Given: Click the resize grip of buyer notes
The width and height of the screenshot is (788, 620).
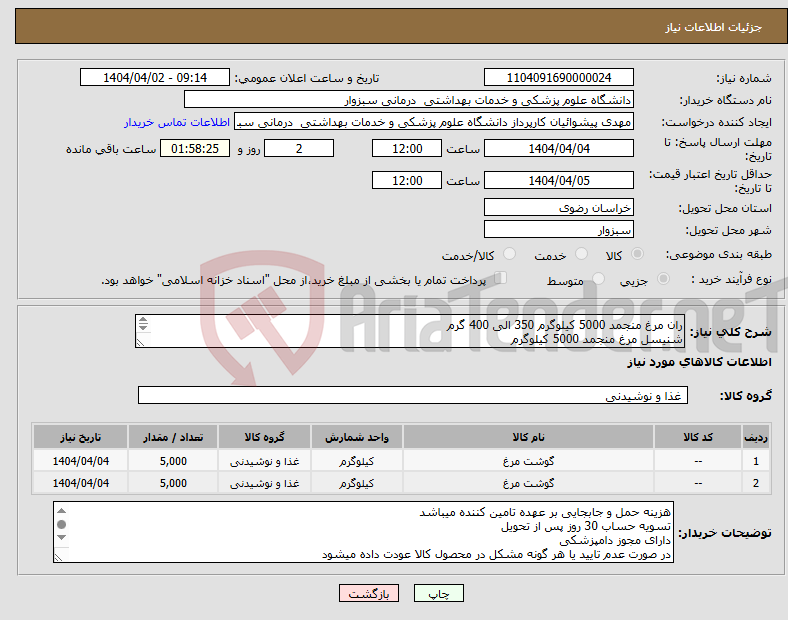Looking at the screenshot, I should [x=59, y=557].
